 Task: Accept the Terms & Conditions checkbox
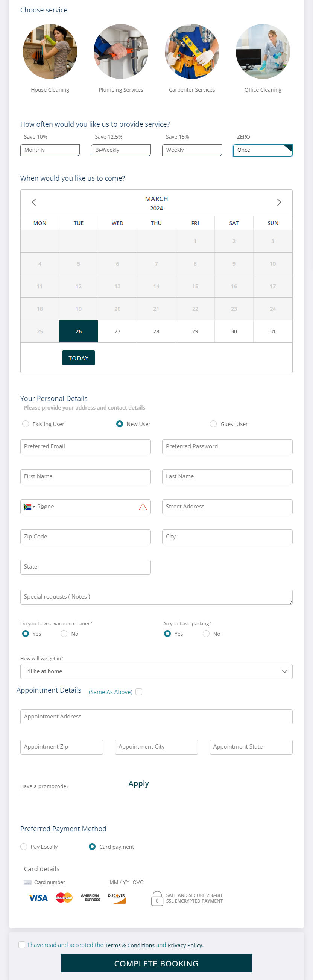22,945
